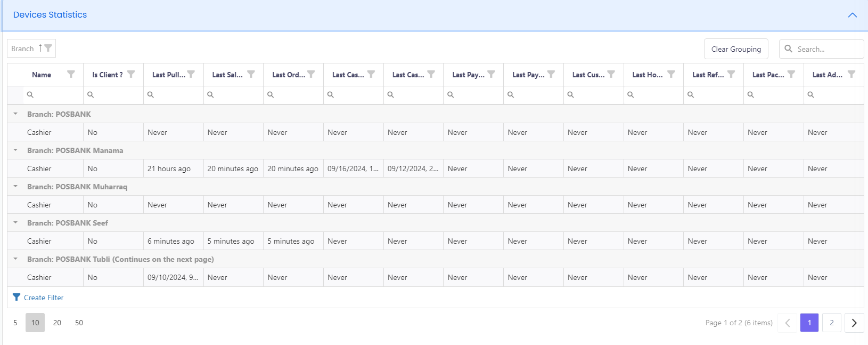Open filter for Last Ho... column
The height and width of the screenshot is (345, 868).
tap(671, 74)
